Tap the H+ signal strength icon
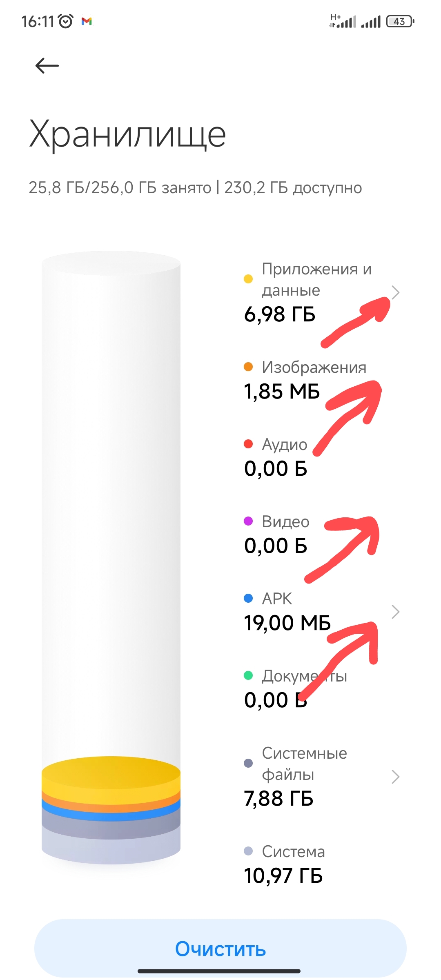 point(343,21)
